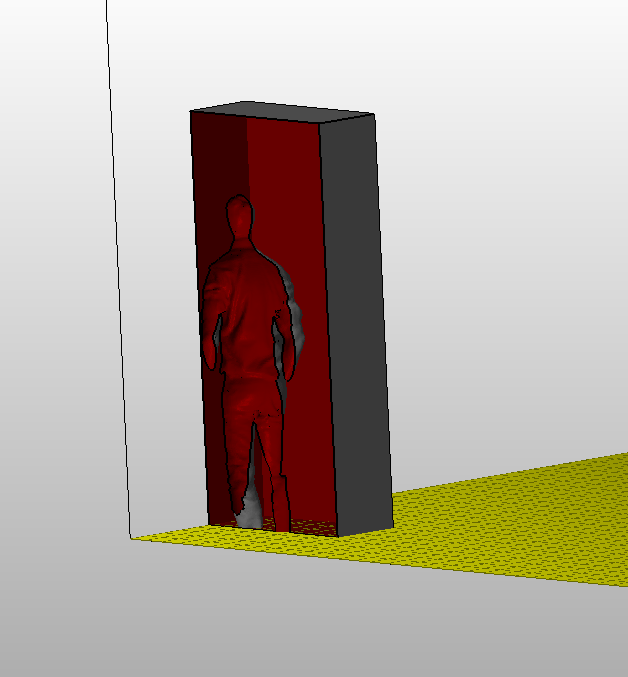Click the gray side face of the box
The height and width of the screenshot is (677, 628).
[x=356, y=324]
